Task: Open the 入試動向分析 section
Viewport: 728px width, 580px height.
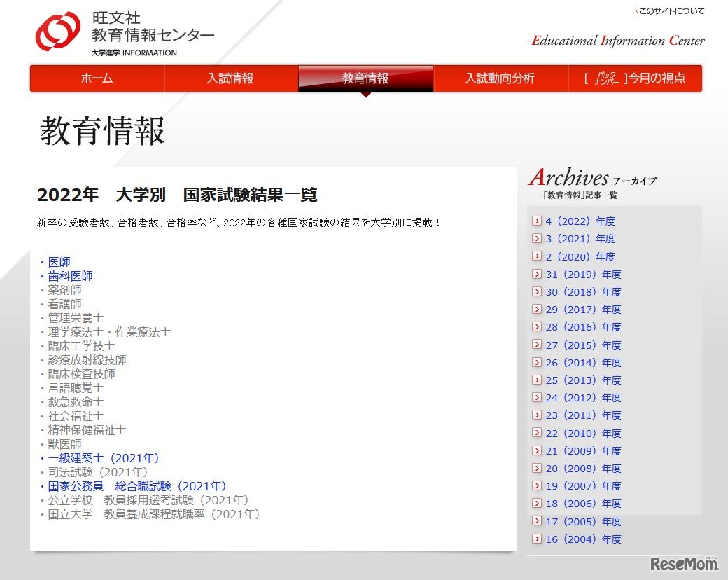Action: 500,78
